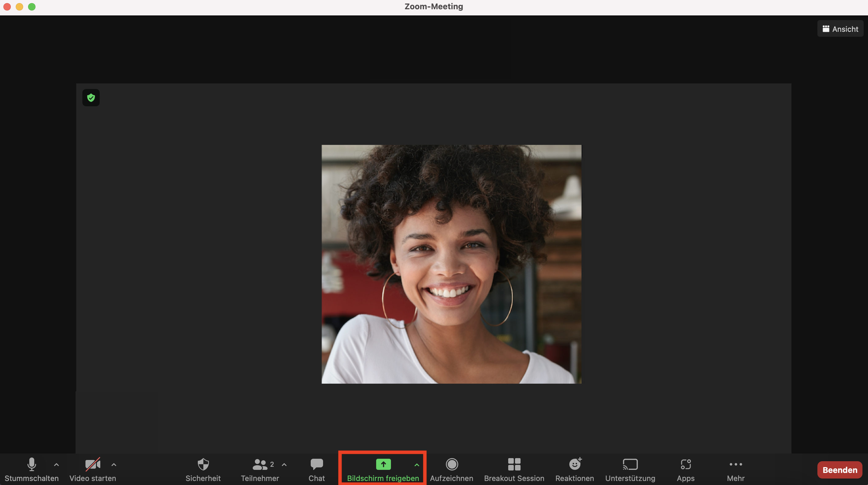Open the Teilnehmer participants panel
Viewport: 868px width, 485px height.
[260, 469]
